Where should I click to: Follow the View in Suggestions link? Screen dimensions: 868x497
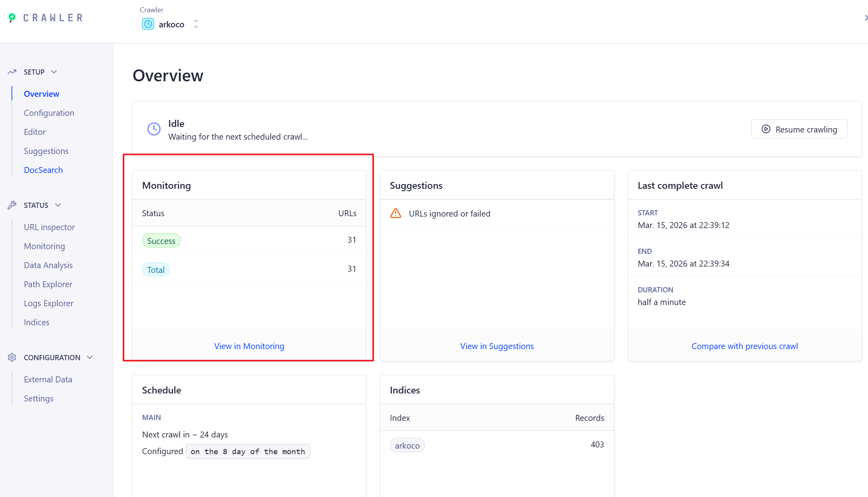(x=497, y=346)
